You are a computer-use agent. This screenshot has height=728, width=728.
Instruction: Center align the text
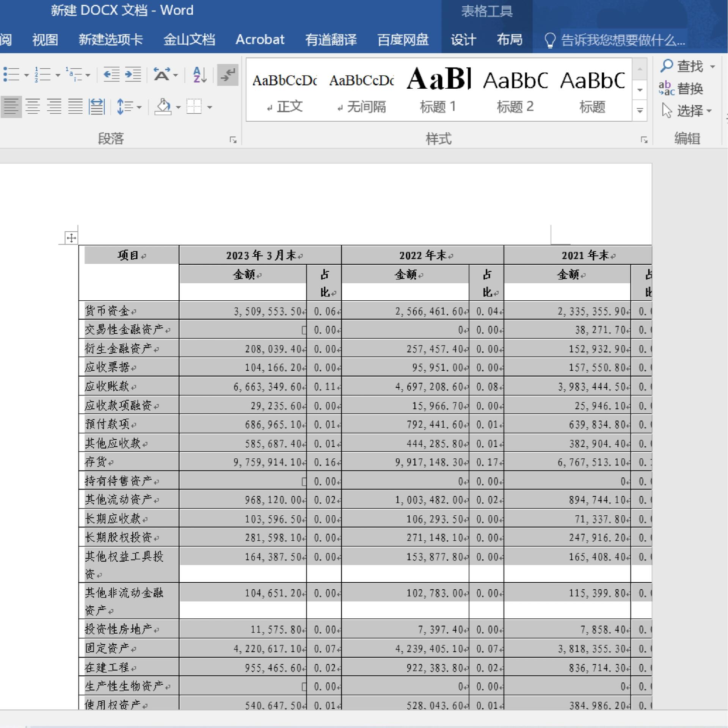[x=33, y=107]
